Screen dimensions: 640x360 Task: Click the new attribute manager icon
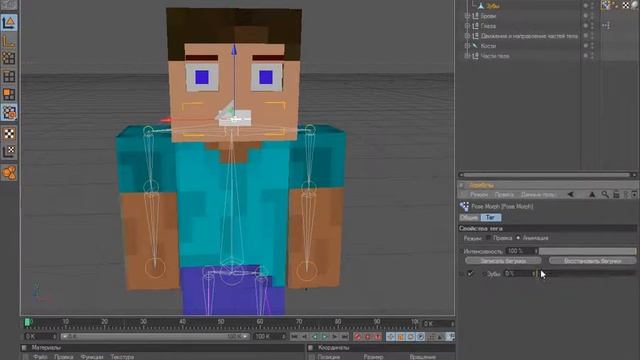(634, 195)
